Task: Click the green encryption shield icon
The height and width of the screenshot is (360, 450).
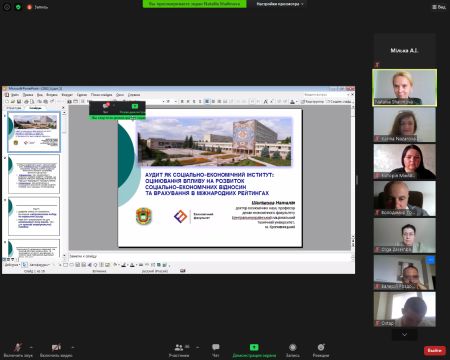Action: pyautogui.click(x=18, y=7)
